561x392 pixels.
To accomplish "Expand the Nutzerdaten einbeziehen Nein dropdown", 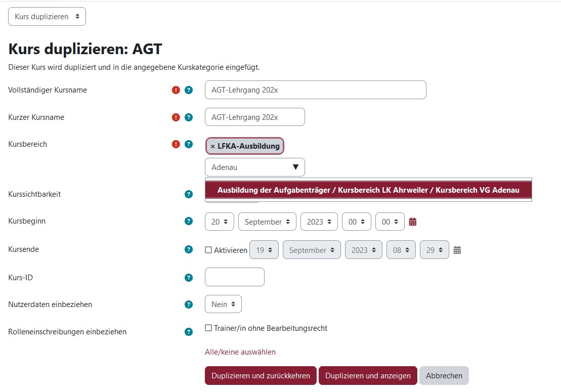I will [223, 304].
